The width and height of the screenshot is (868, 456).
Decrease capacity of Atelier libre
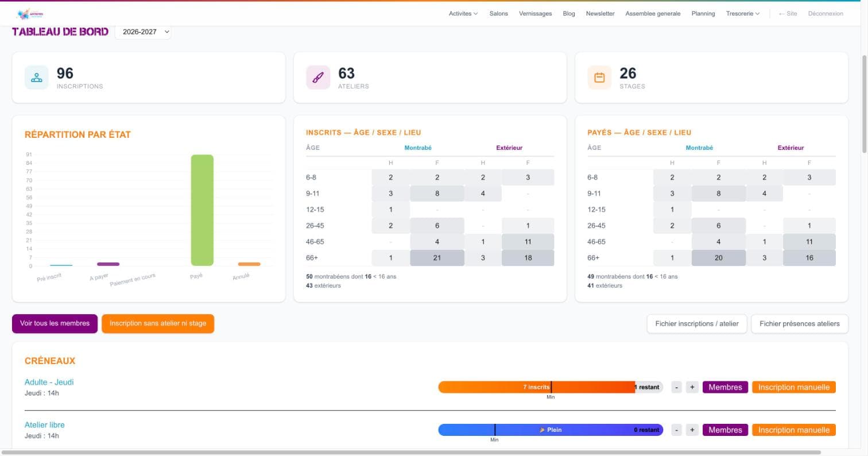pyautogui.click(x=676, y=430)
